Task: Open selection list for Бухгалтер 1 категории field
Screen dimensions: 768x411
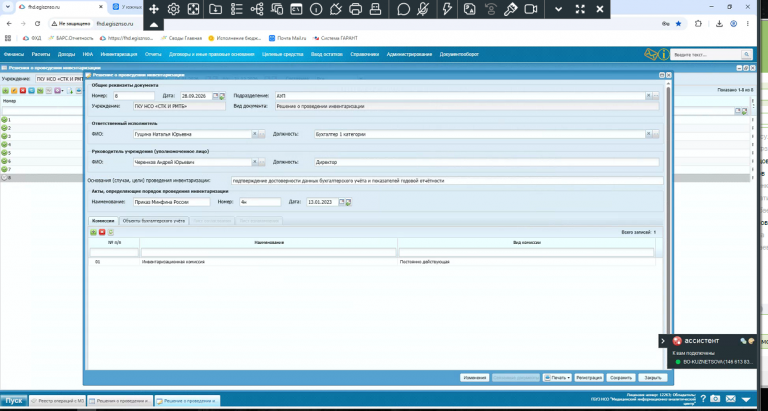Action: click(656, 134)
